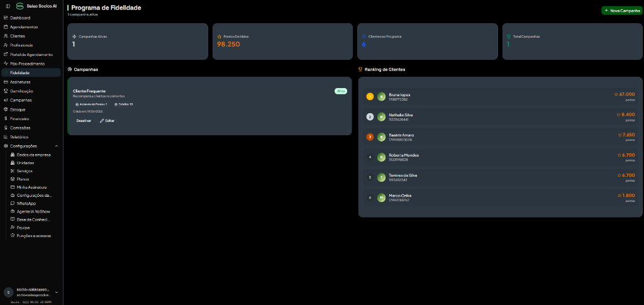
Task: Click the Ranking de Clientes trophy icon
Action: coord(360,69)
